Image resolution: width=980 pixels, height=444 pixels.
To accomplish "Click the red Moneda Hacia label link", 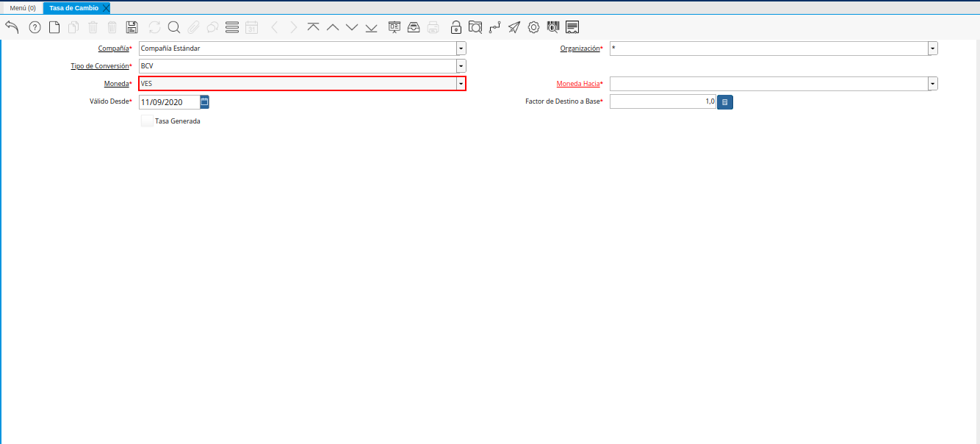I will tap(578, 84).
